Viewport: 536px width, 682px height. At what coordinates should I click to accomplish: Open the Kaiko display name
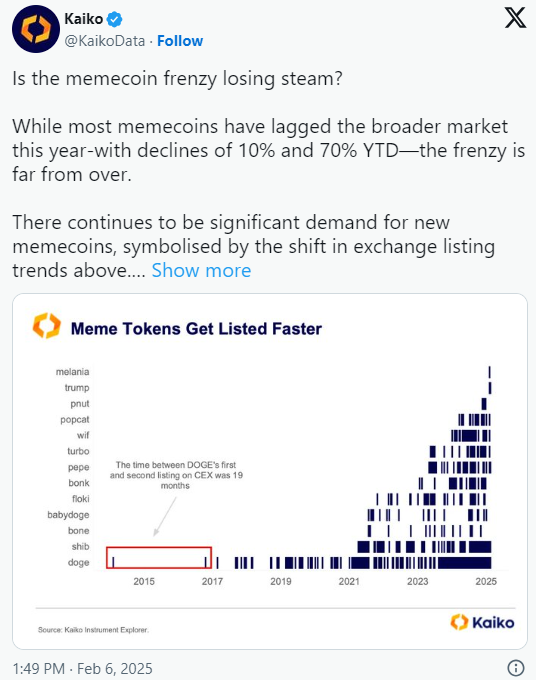click(x=84, y=19)
